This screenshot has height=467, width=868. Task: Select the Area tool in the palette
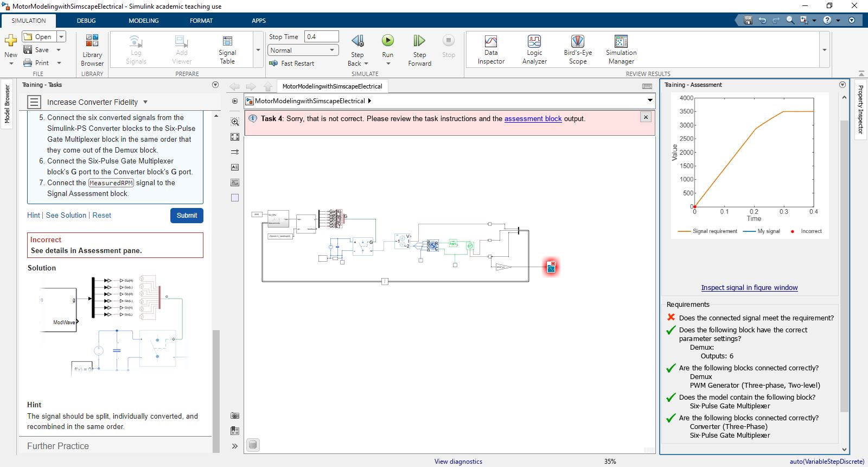pos(235,198)
